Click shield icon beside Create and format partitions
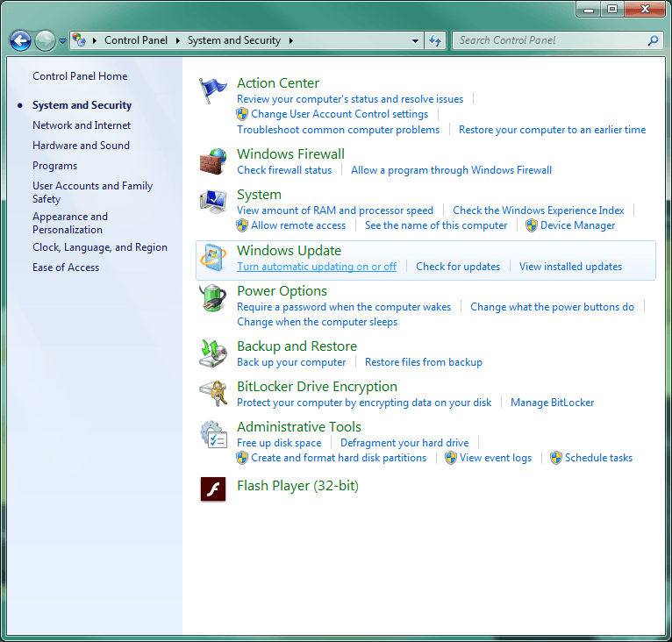Screen dimensions: 672x642 click(242, 458)
